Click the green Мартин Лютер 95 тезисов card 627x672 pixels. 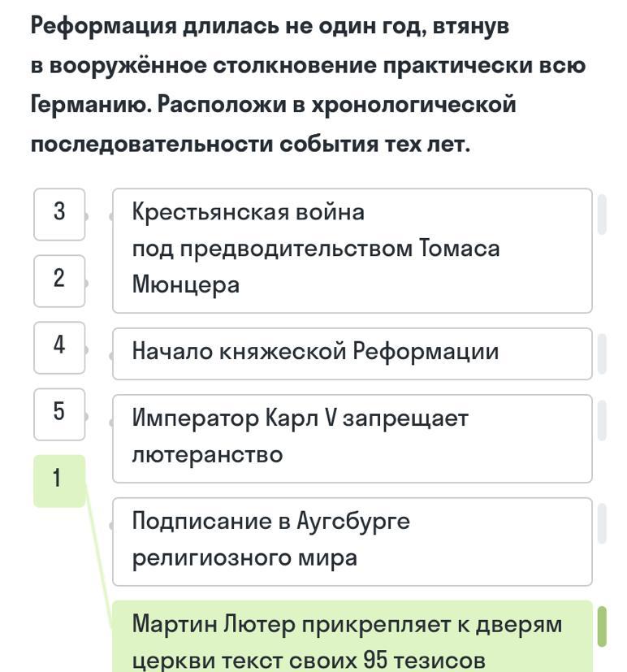[352, 637]
